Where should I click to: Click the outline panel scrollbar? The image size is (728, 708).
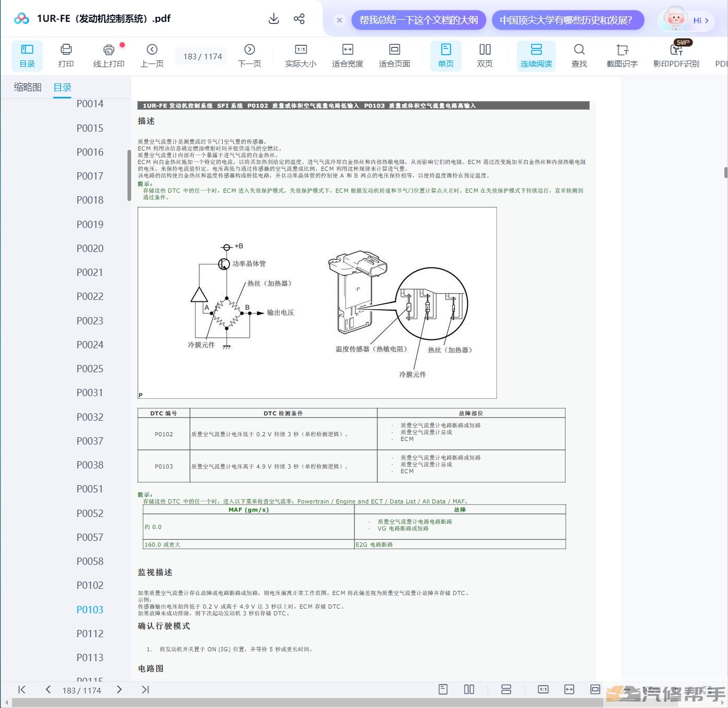tap(129, 175)
